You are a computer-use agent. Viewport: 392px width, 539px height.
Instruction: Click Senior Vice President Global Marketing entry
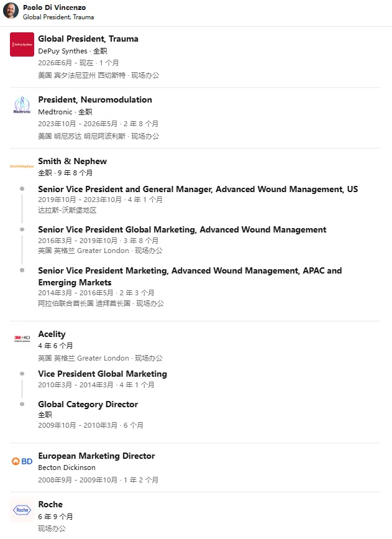click(182, 229)
